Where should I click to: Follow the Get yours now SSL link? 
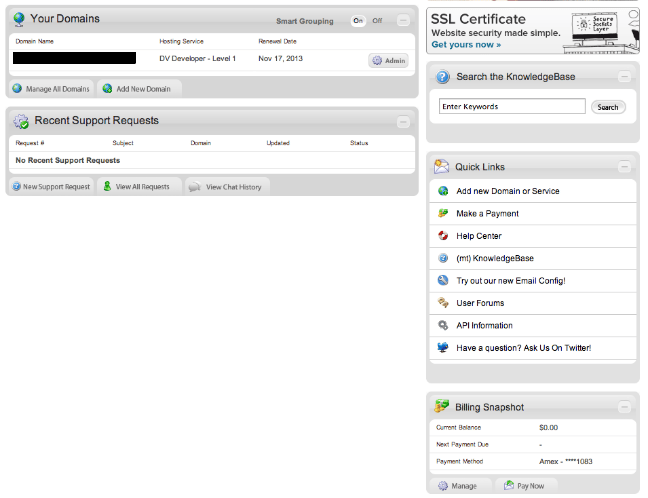(x=466, y=45)
